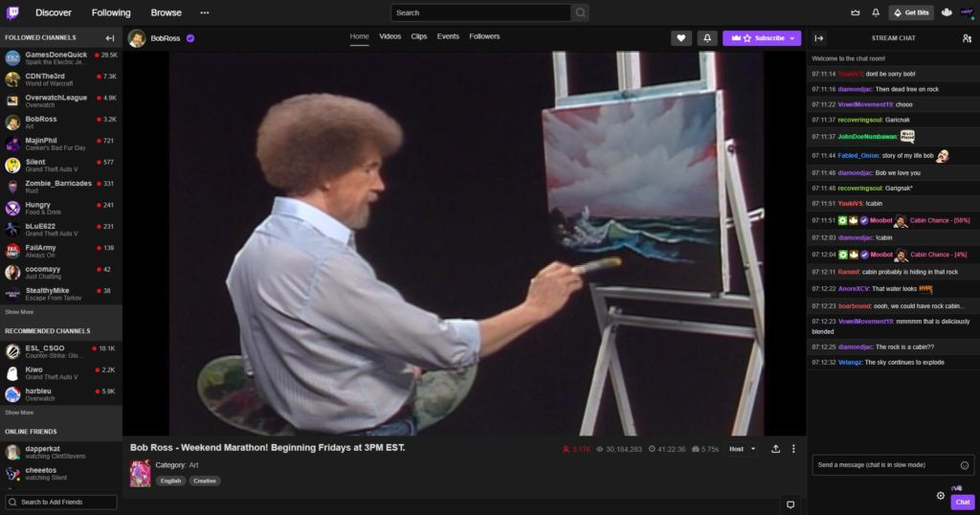Click the whisper chat bubble icon
The width and height of the screenshot is (980, 515).
coord(791,504)
